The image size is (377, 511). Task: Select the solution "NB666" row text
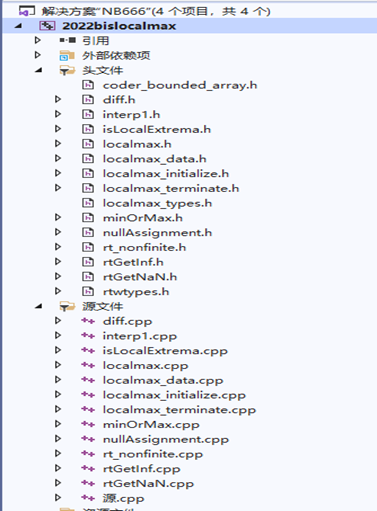pos(156,11)
